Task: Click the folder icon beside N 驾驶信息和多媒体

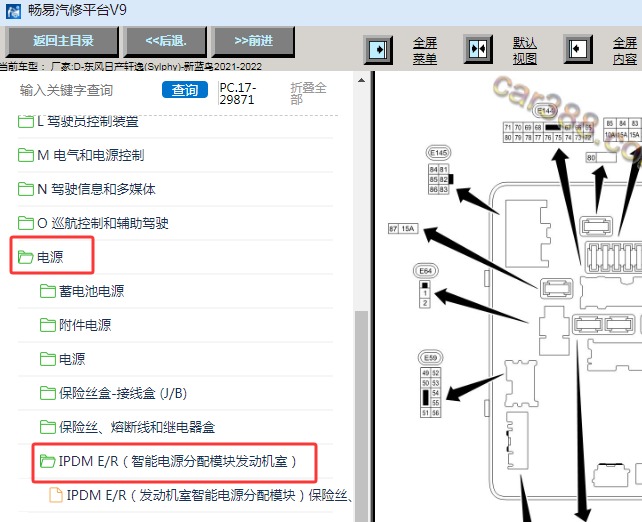Action: [x=26, y=189]
